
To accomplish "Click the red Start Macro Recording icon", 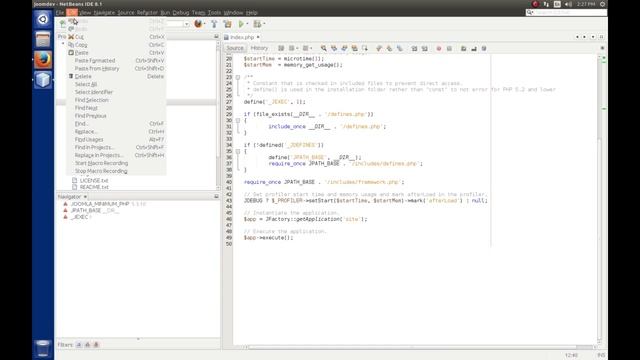I will 439,48.
